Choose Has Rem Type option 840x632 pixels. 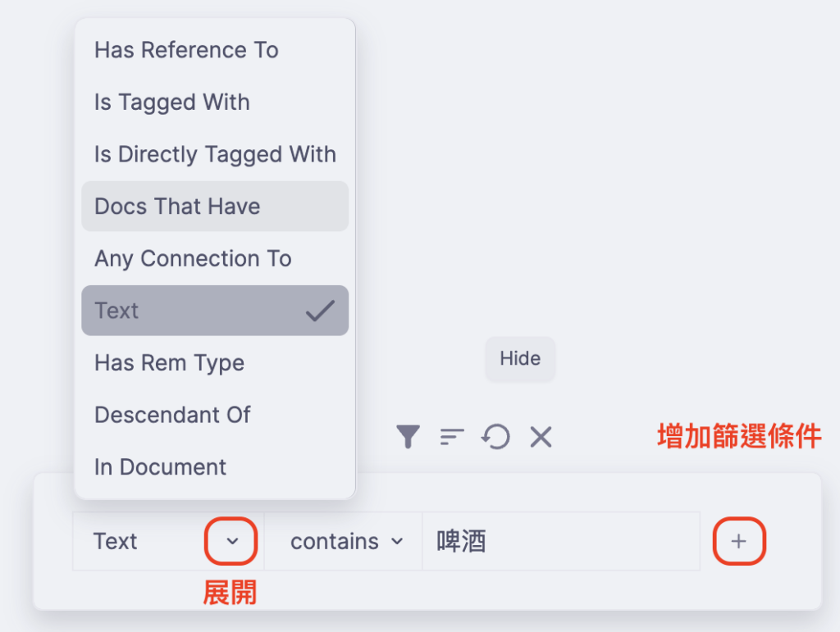click(x=169, y=362)
